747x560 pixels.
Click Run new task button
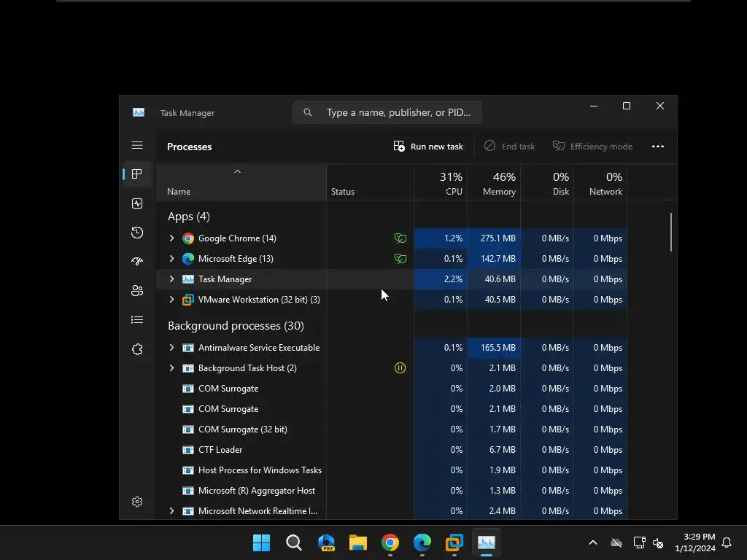tap(428, 147)
